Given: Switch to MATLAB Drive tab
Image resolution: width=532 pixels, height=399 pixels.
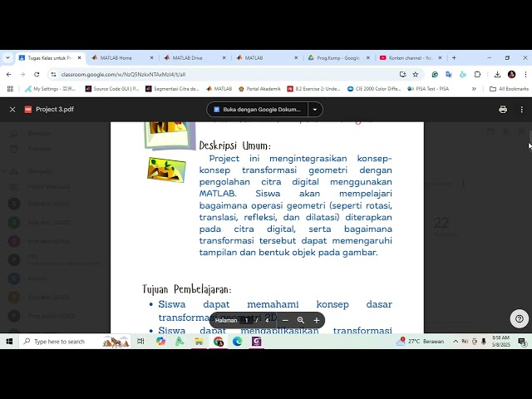Looking at the screenshot, I should [x=194, y=58].
